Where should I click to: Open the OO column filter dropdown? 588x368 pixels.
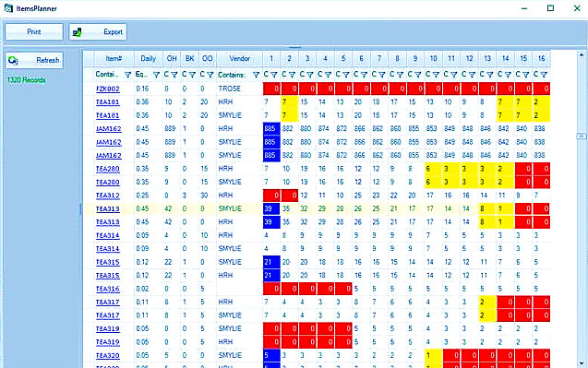coord(210,75)
